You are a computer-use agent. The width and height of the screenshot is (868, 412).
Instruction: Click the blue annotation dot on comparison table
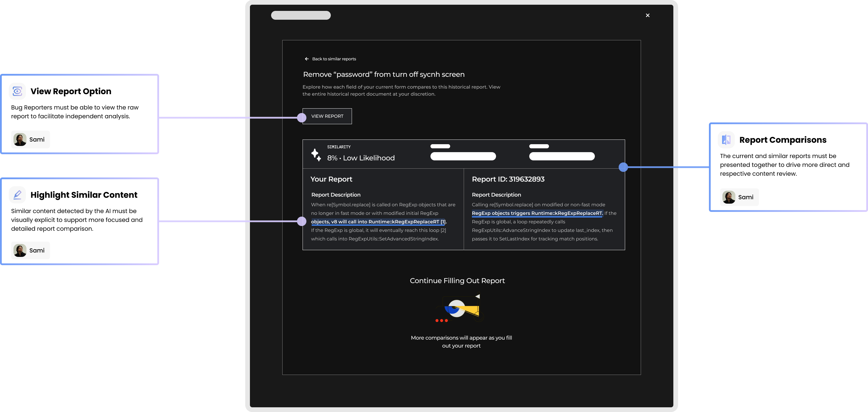click(x=623, y=167)
